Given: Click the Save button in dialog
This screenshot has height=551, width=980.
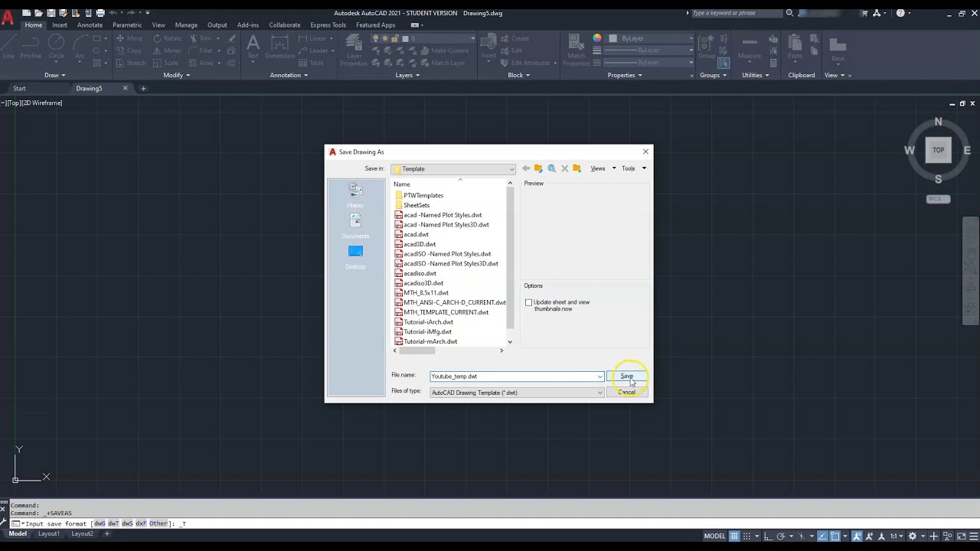Looking at the screenshot, I should coord(627,377).
